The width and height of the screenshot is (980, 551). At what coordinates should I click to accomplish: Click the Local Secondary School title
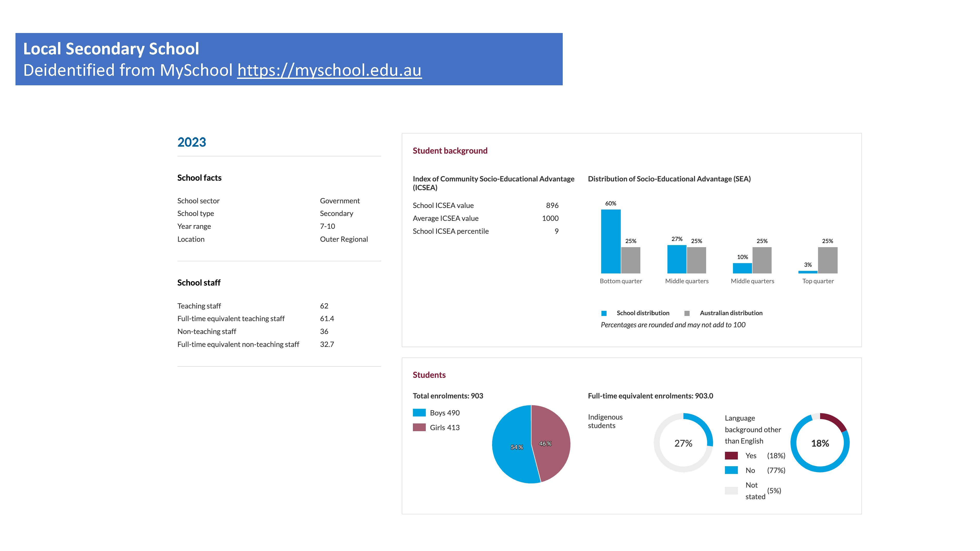click(111, 49)
